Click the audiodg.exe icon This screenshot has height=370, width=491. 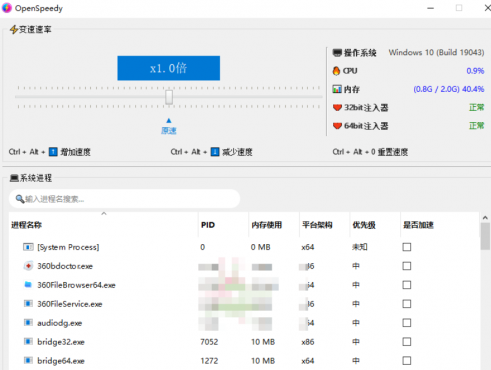click(x=28, y=323)
